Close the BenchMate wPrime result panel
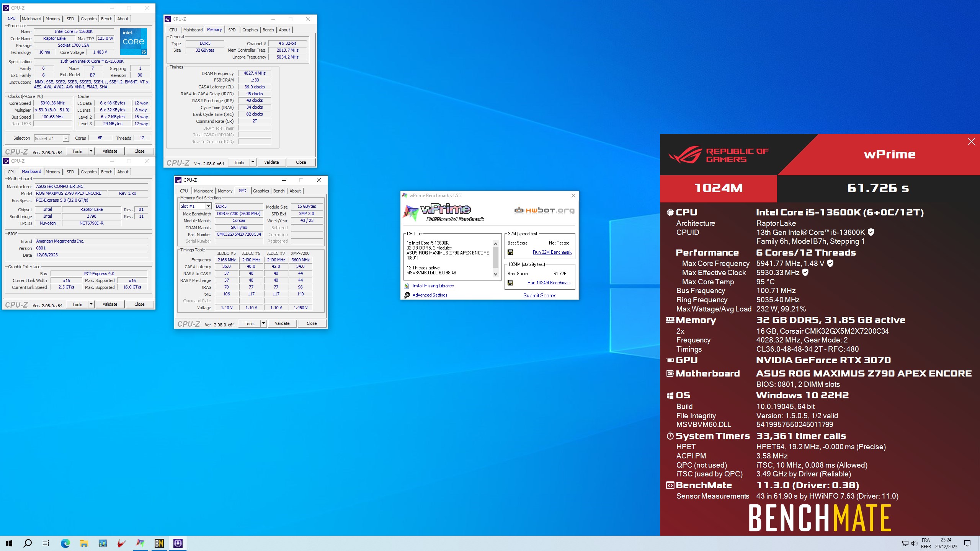 [x=971, y=142]
